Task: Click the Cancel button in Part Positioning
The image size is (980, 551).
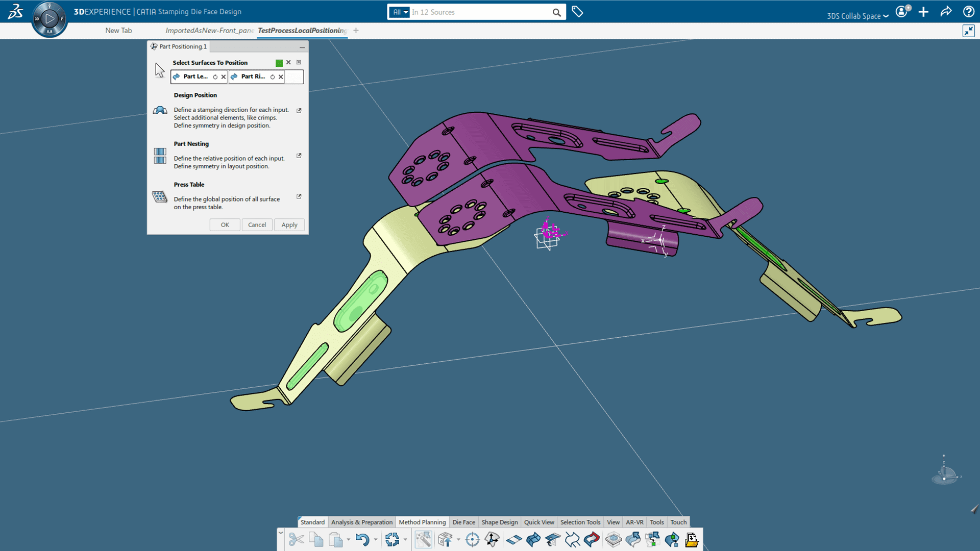Action: [x=256, y=224]
